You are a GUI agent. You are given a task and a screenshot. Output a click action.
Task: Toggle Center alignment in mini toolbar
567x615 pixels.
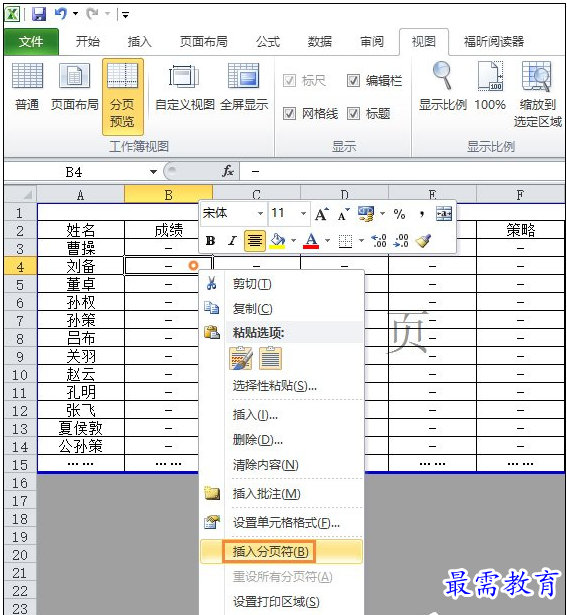pyautogui.click(x=254, y=240)
